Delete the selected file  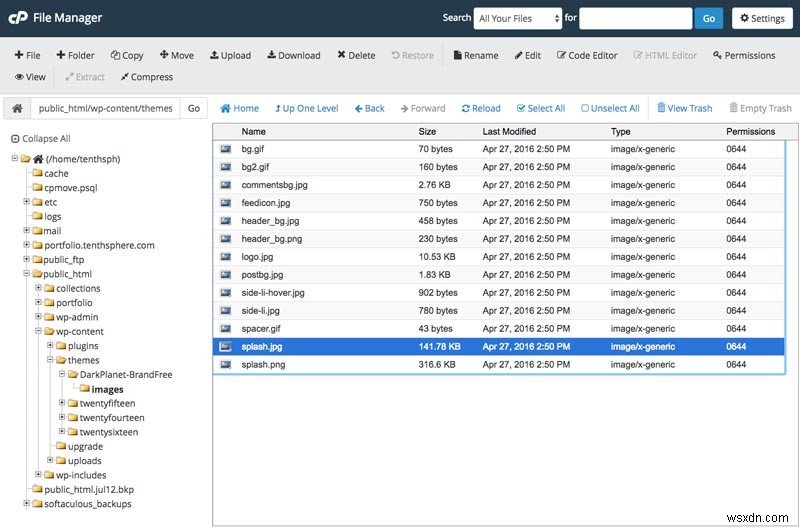coord(356,55)
